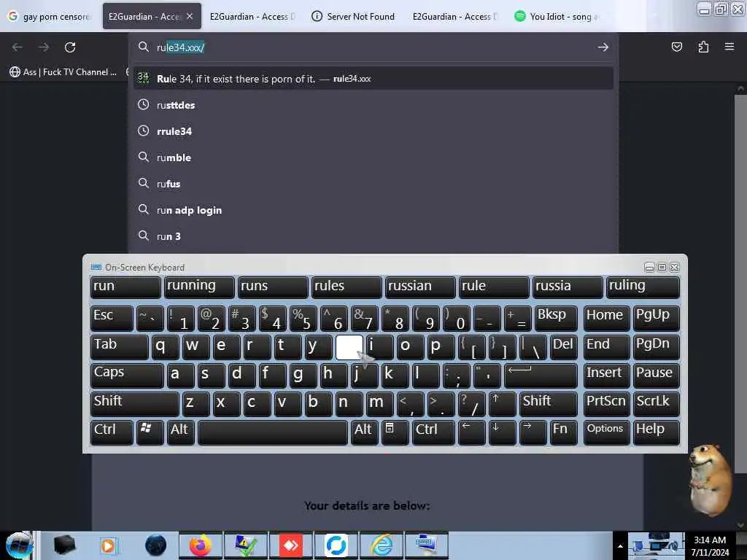
Task: Reload the page with the refresh icon
Action: pos(70,47)
